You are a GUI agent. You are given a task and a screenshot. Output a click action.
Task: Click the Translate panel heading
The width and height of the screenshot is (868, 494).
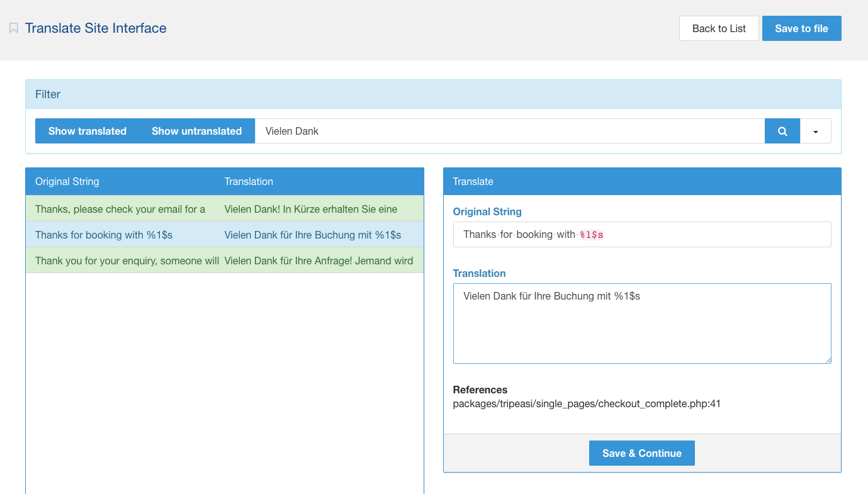coord(642,181)
